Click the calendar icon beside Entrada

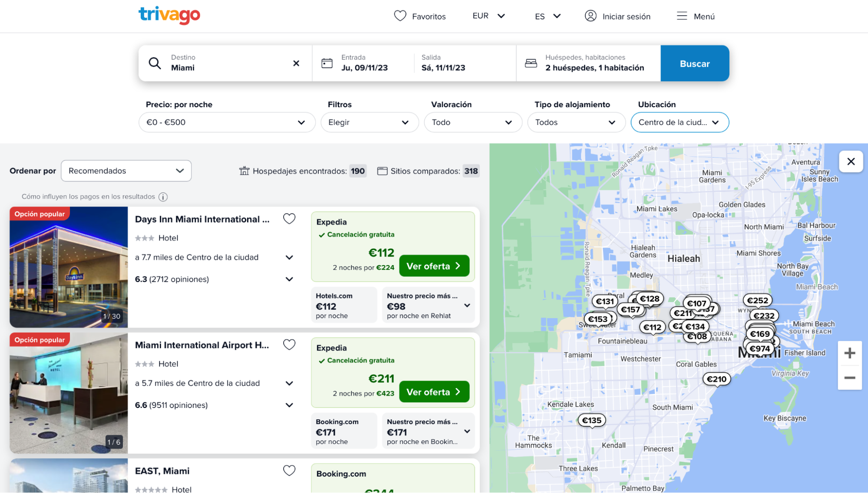(327, 63)
